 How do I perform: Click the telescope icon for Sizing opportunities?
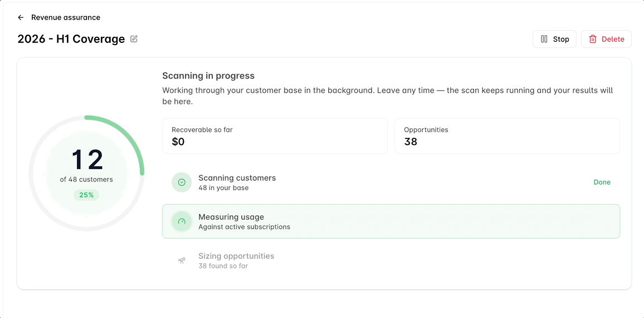point(182,261)
